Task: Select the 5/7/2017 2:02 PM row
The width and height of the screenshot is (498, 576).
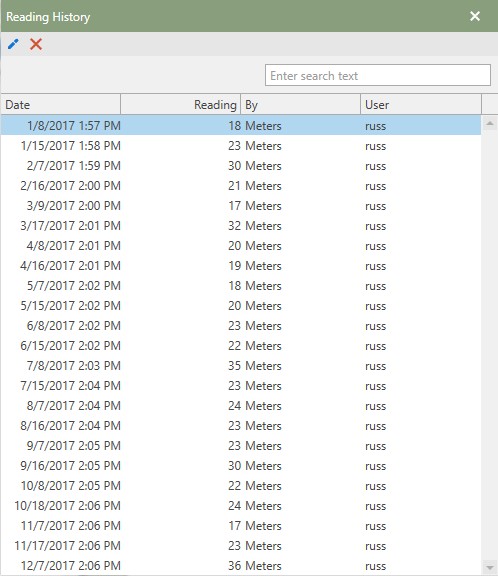Action: (x=241, y=286)
